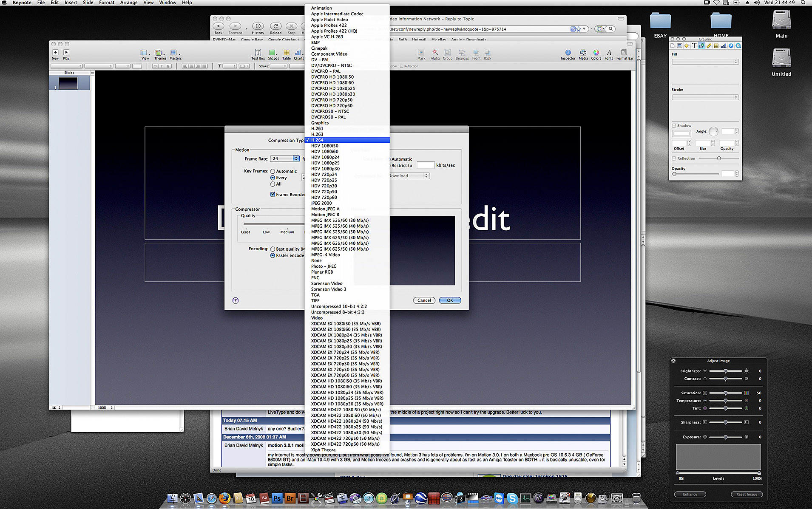
Task: Click the OK button in compression dialog
Action: click(450, 300)
